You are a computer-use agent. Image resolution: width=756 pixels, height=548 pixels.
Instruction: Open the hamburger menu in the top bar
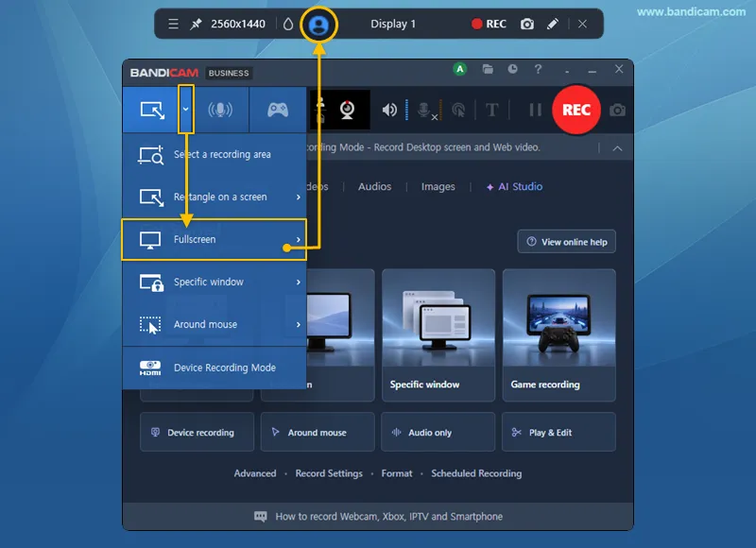coord(174,24)
